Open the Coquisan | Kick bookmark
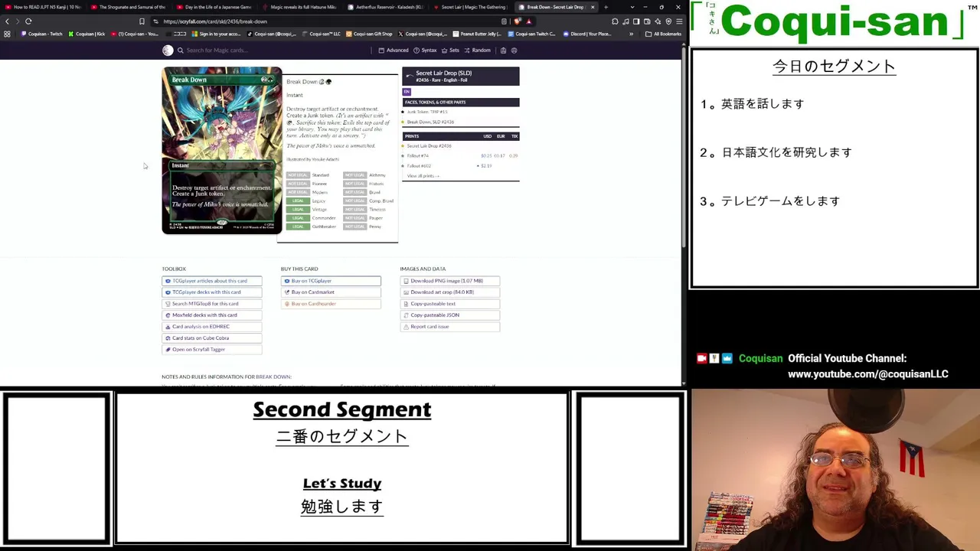The image size is (980, 551). tap(87, 34)
